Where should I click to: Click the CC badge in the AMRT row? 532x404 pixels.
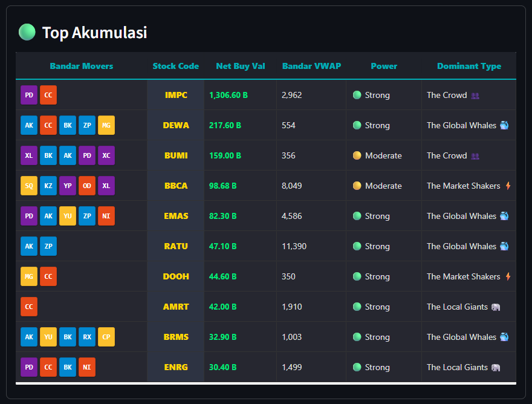[29, 307]
